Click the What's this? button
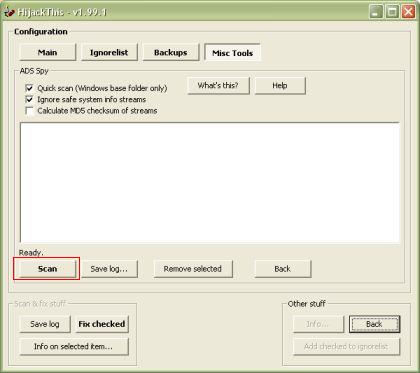The height and width of the screenshot is (373, 420). coord(218,86)
